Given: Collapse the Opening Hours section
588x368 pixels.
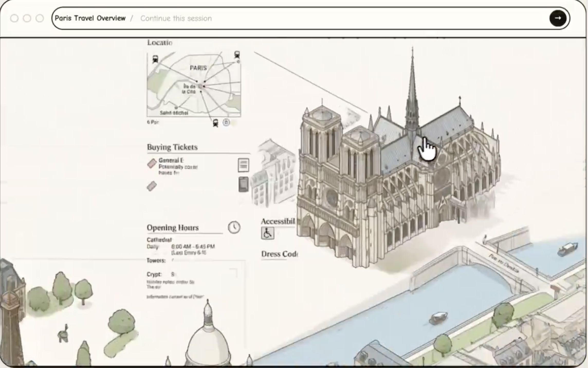Looking at the screenshot, I should [x=172, y=227].
